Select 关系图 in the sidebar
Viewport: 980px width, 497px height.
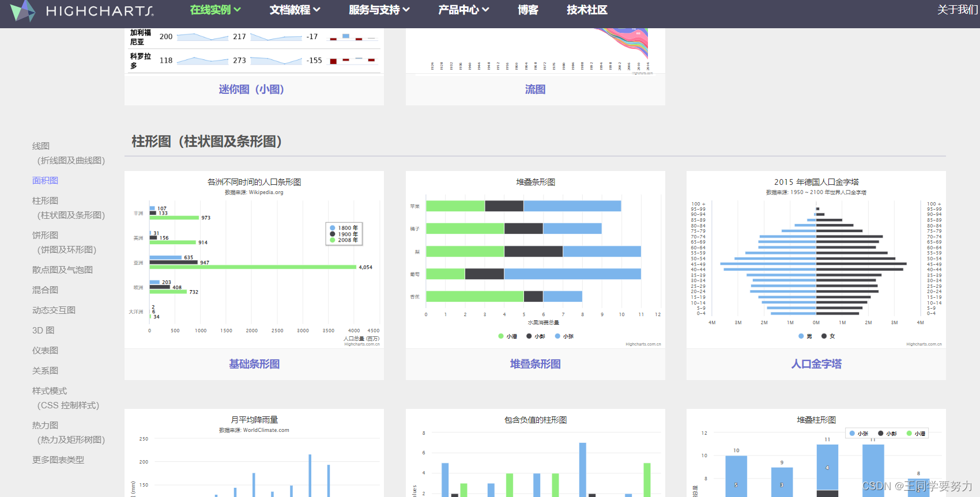coord(45,370)
